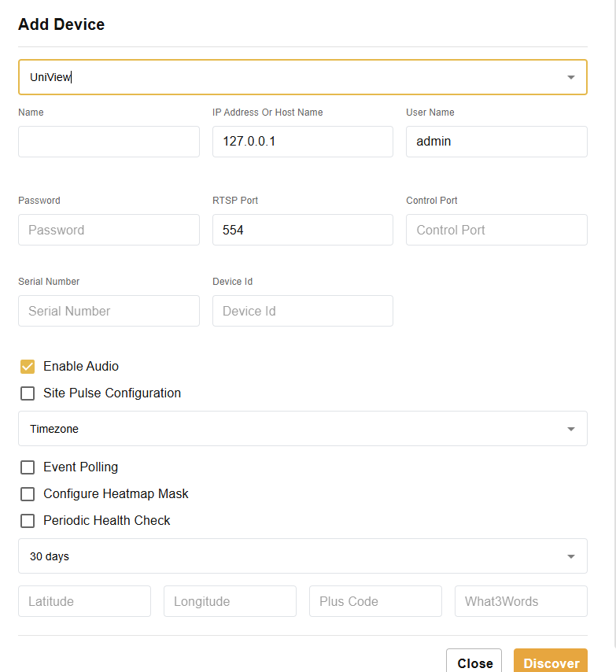
Task: Select the Device Id input field
Action: pyautogui.click(x=302, y=311)
